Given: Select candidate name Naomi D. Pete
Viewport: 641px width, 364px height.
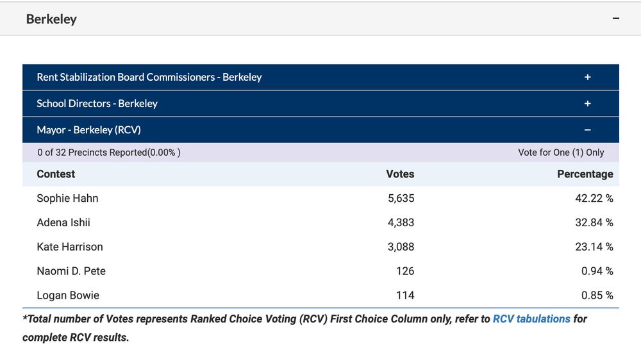Looking at the screenshot, I should point(71,271).
